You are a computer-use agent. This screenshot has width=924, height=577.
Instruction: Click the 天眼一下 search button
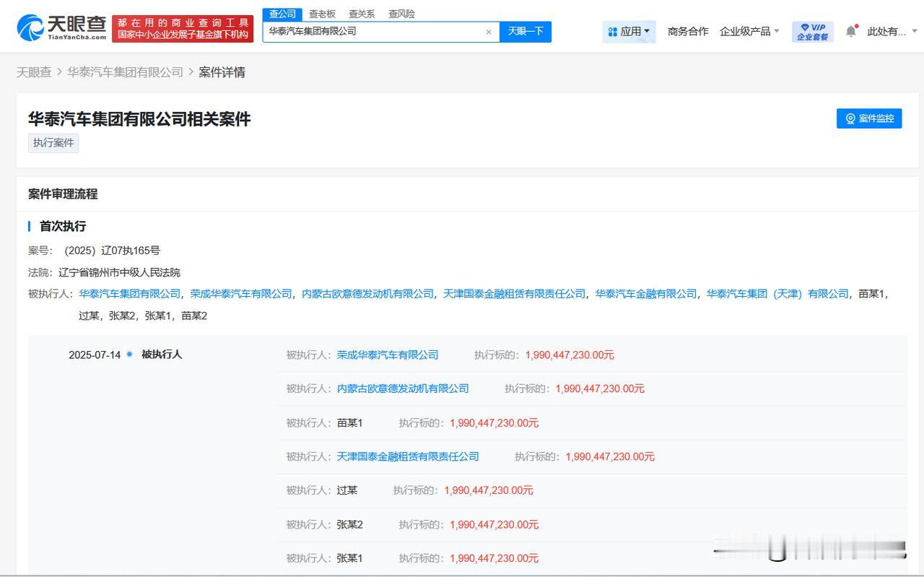coord(526,32)
